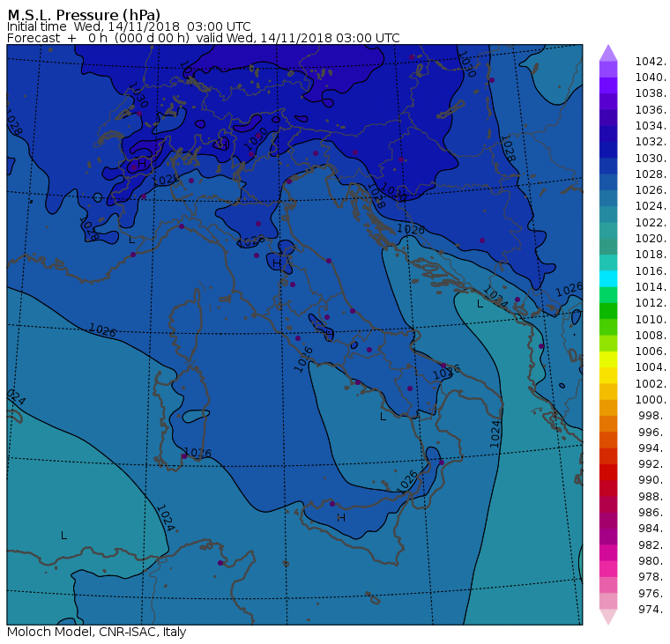Click the "Moloch Model, CNR-ISAC, Italy" credit text

tap(97, 632)
